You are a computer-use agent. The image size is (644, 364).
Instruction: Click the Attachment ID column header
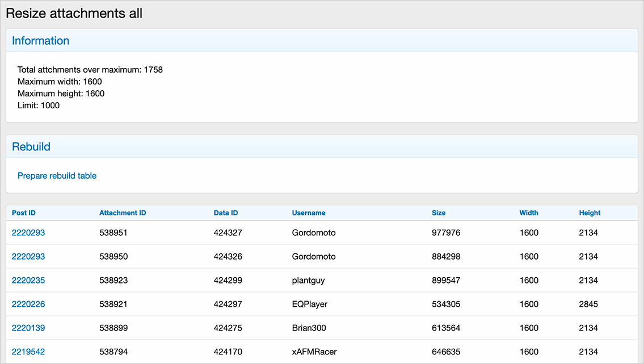[123, 213]
